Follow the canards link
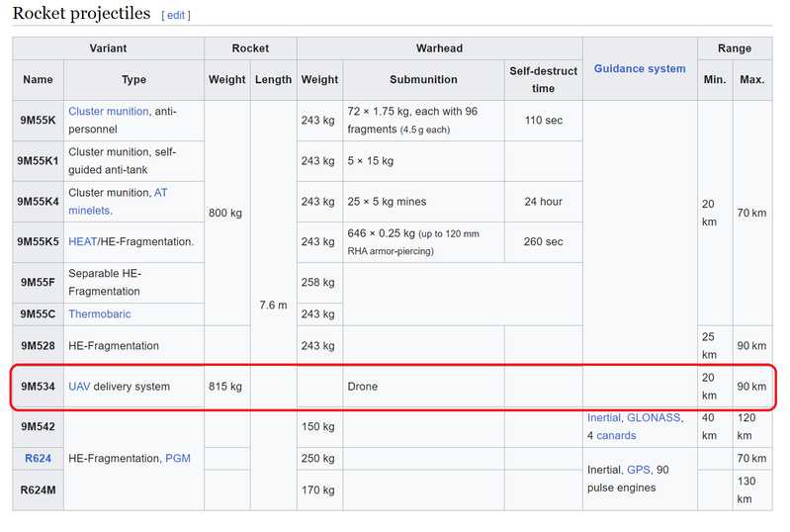 click(616, 436)
